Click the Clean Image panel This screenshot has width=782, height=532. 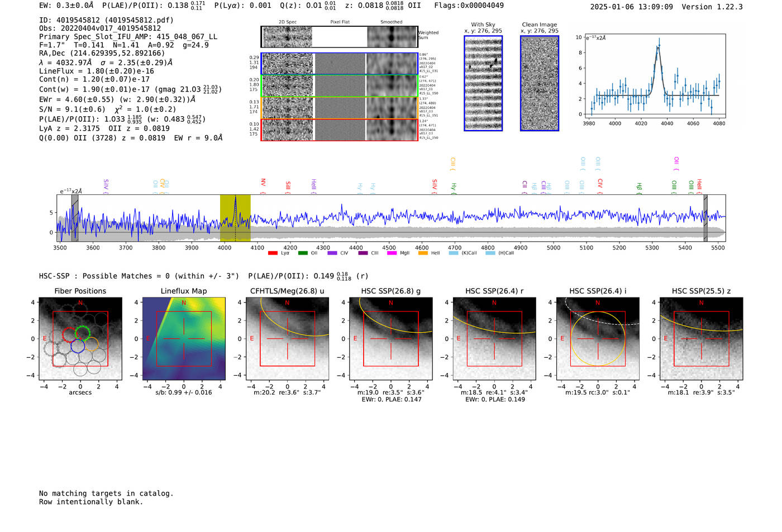click(x=540, y=83)
